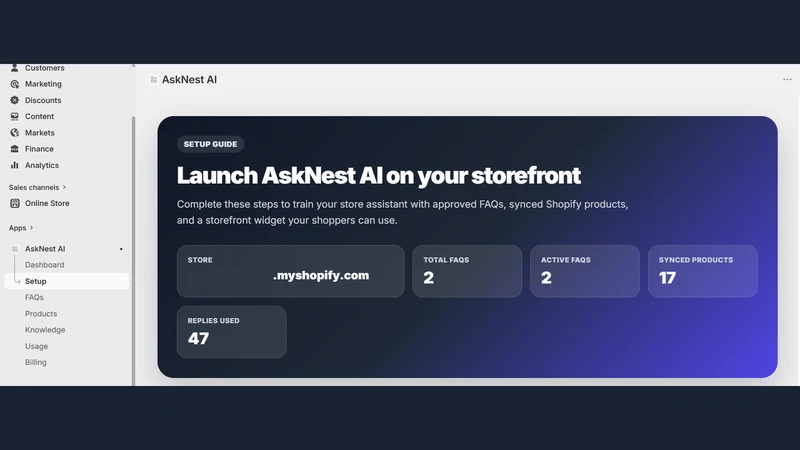800x450 pixels.
Task: Click the Total FAQs stat card
Action: pyautogui.click(x=467, y=271)
